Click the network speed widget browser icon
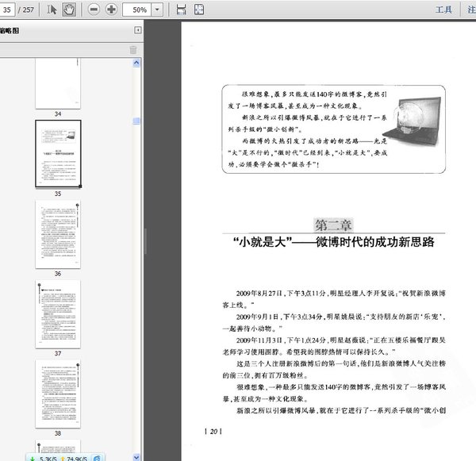 [97, 458]
